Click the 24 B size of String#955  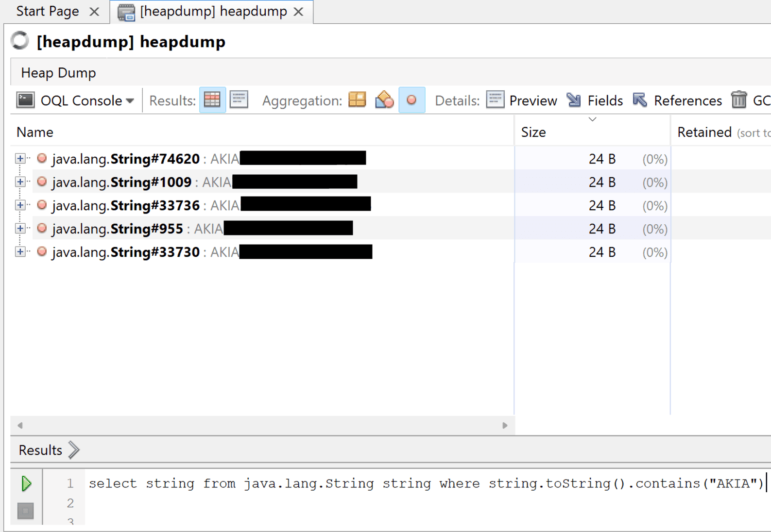point(602,229)
